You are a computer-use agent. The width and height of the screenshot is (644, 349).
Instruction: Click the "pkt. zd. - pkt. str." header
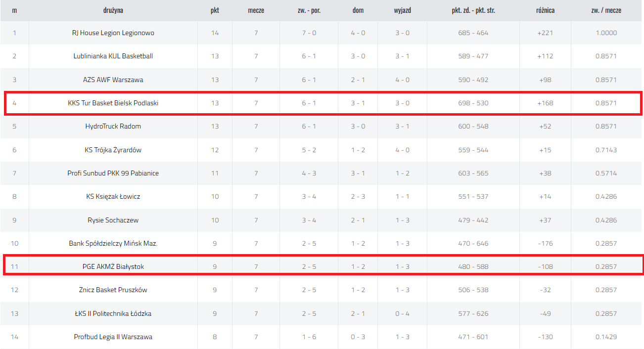tap(473, 10)
